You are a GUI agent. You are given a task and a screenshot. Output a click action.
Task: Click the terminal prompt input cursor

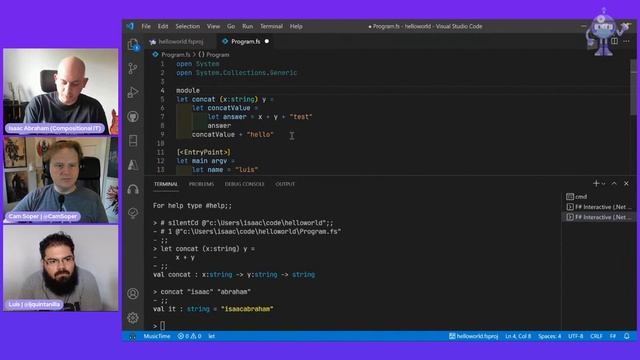(162, 326)
